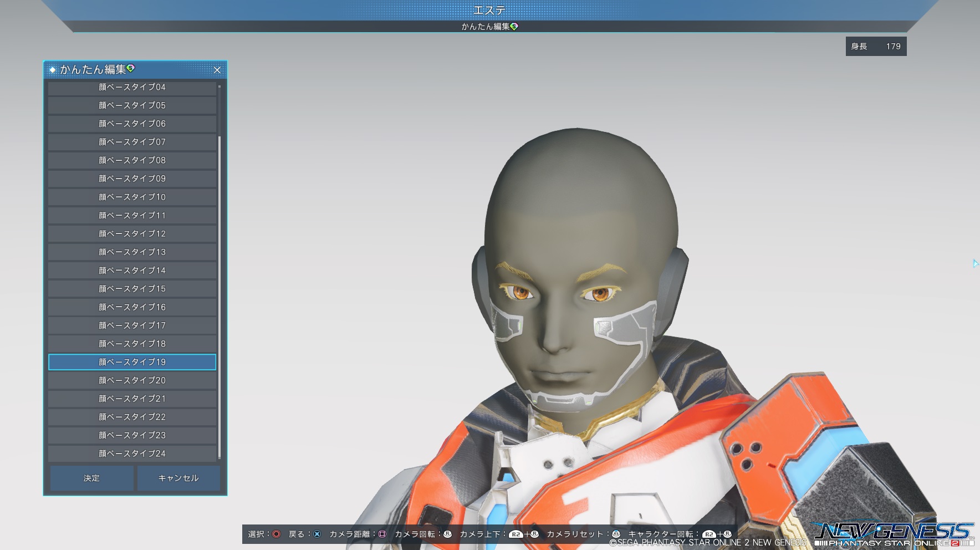Choose the 顔ベースタイプ15 entry
980x550 pixels.
coord(132,289)
